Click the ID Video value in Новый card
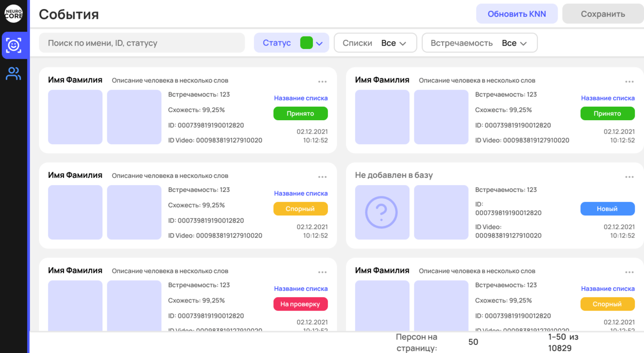Viewport: 644px width, 353px height. point(508,236)
